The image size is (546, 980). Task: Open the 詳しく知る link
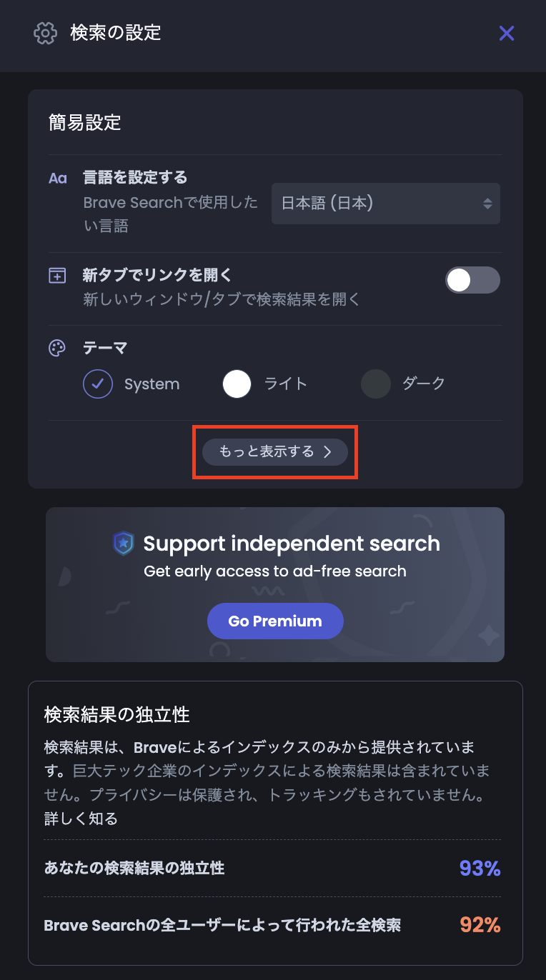coord(81,819)
